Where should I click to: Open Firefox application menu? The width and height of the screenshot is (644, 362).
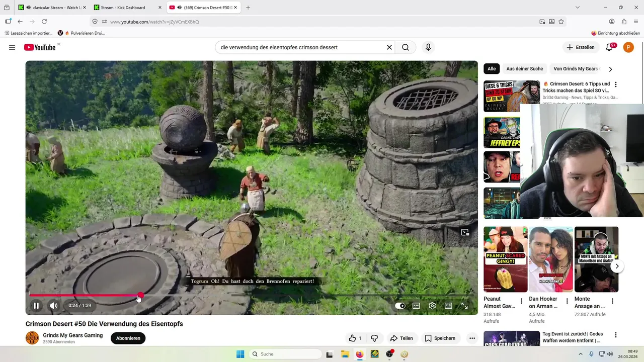636,22
